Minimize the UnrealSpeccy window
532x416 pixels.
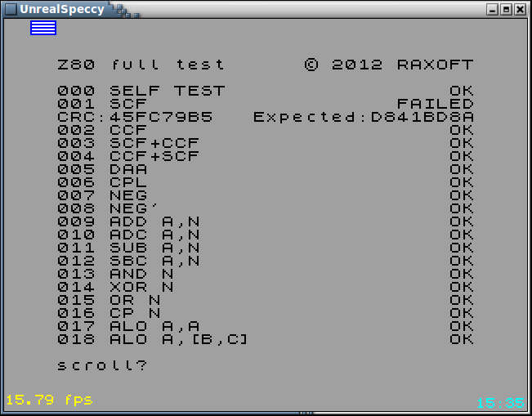tap(492, 9)
